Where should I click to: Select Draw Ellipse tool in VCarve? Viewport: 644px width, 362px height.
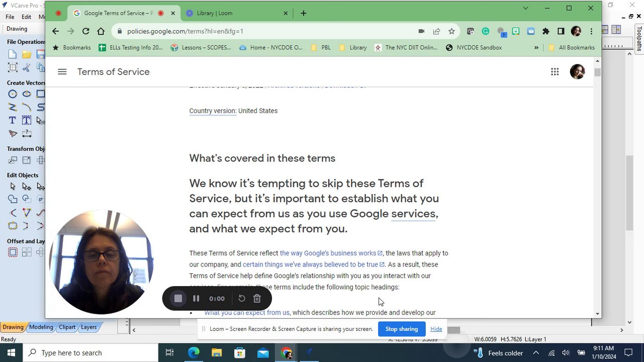point(27,94)
